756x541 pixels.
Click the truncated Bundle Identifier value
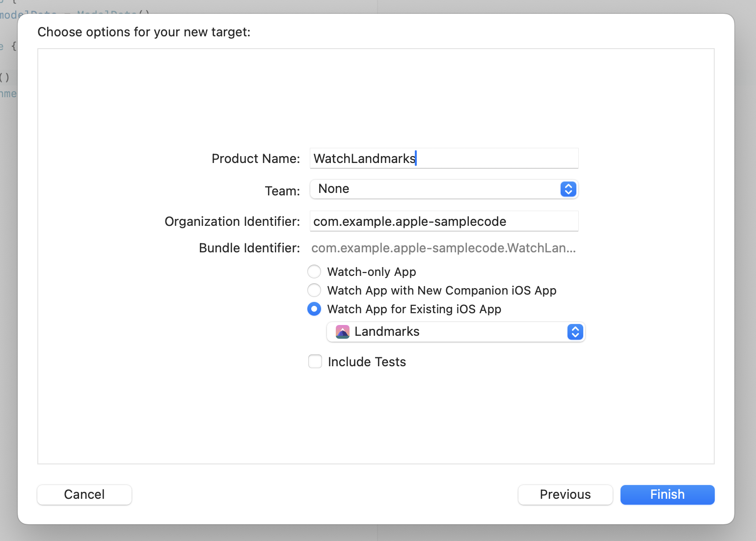click(x=443, y=248)
